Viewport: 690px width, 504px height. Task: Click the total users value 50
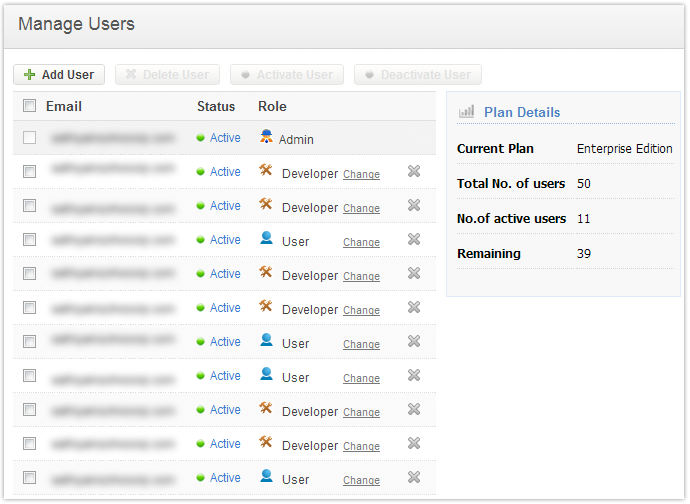[x=584, y=184]
